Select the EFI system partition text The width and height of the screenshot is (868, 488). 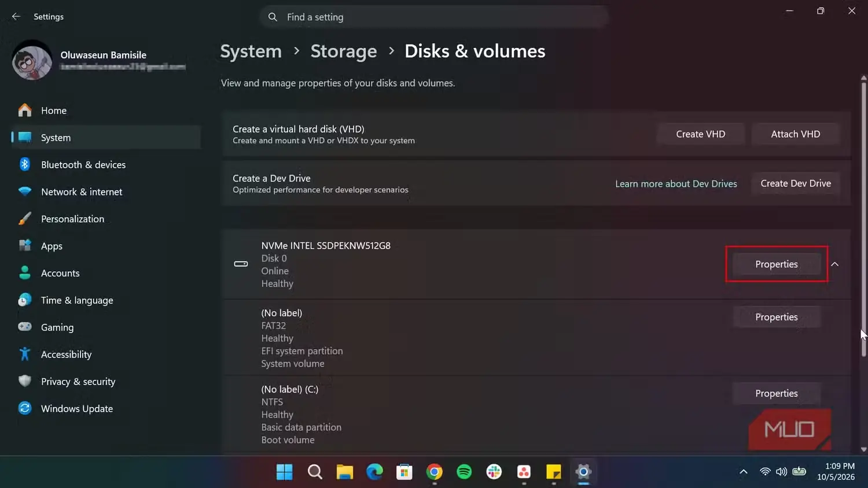click(x=302, y=351)
